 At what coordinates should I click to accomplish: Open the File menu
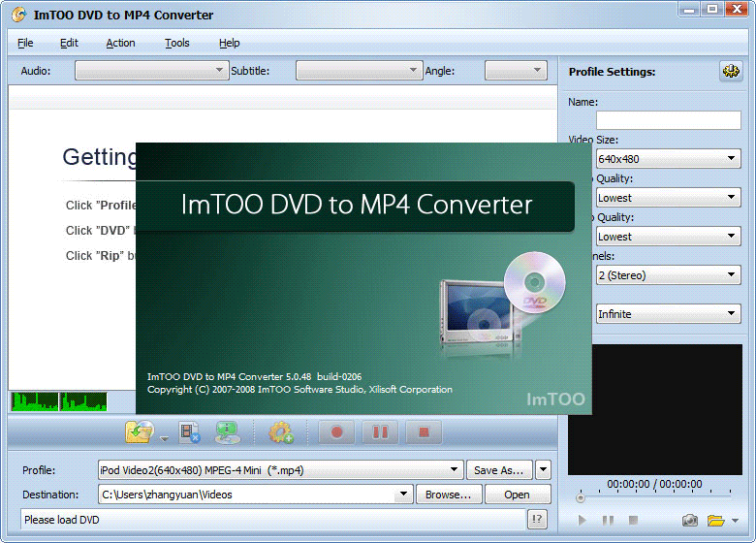coord(25,43)
